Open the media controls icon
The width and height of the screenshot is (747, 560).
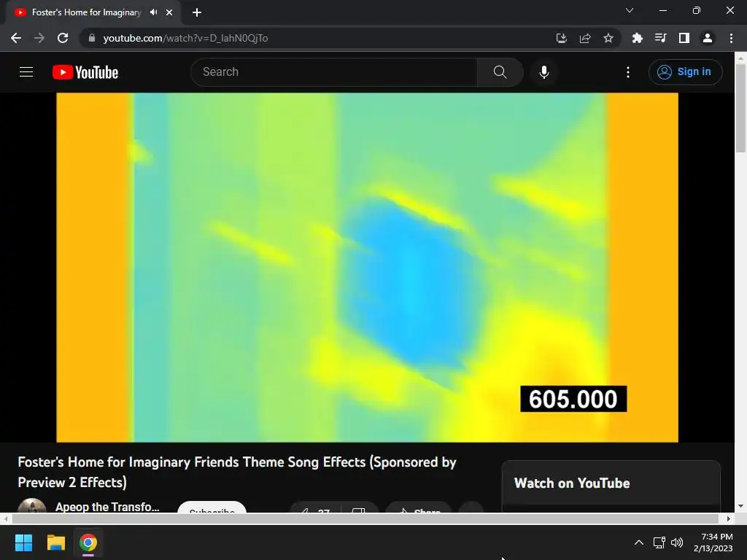(660, 38)
